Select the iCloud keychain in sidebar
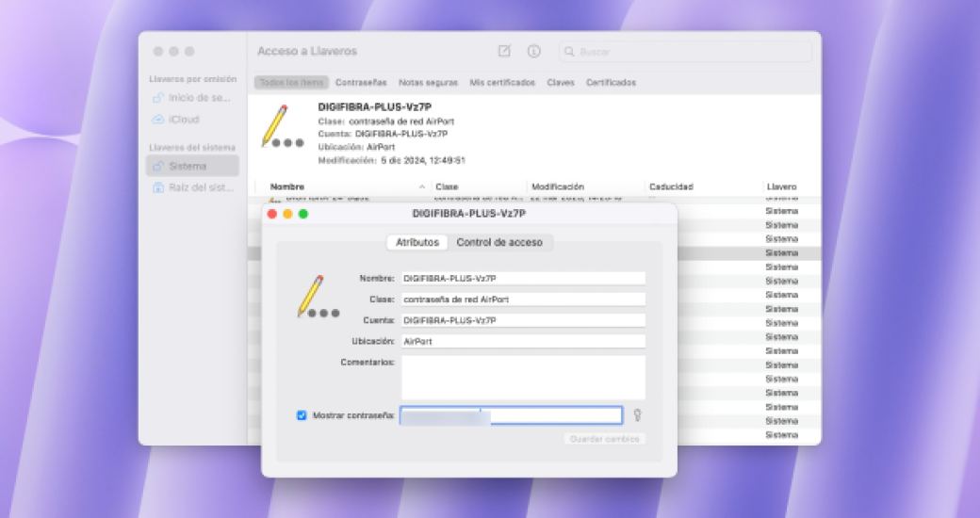980x518 pixels. coord(192,120)
